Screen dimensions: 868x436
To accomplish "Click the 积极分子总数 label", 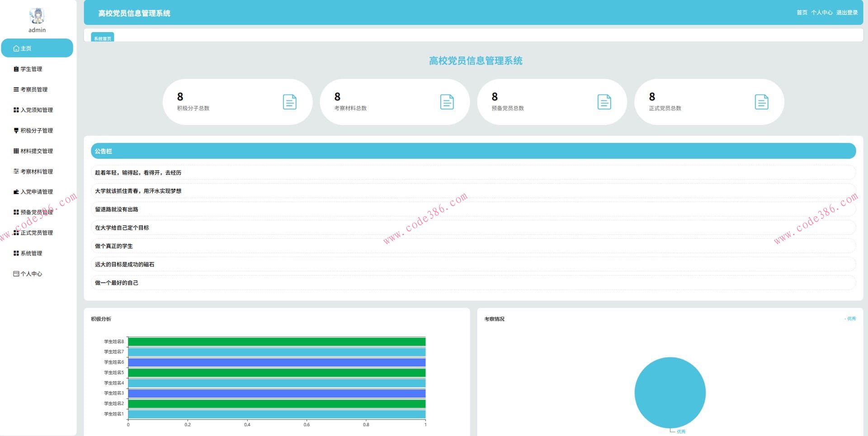I will (193, 108).
